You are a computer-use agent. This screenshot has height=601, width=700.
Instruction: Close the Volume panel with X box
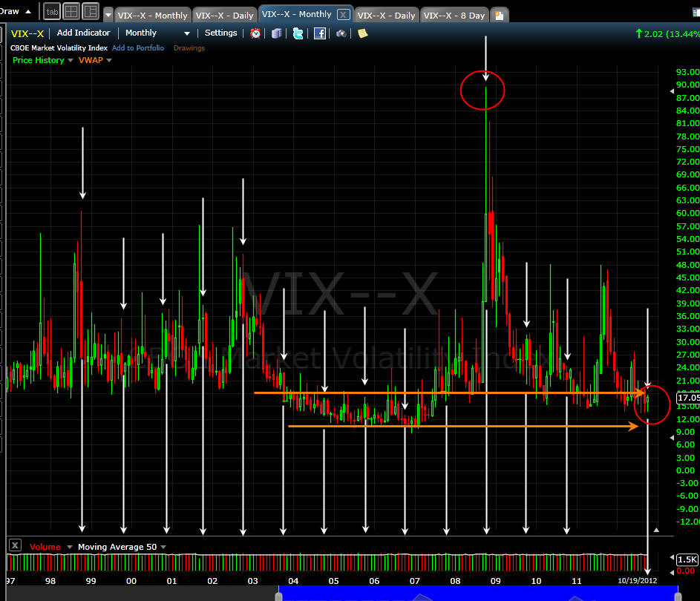pyautogui.click(x=14, y=546)
